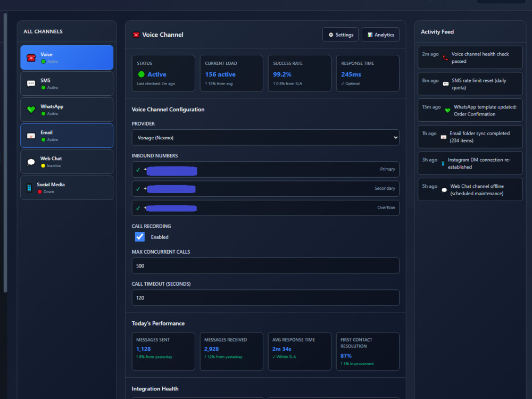Open the Instagram DM connection re-established entry
Image resolution: width=532 pixels, height=399 pixels.
tap(470, 163)
